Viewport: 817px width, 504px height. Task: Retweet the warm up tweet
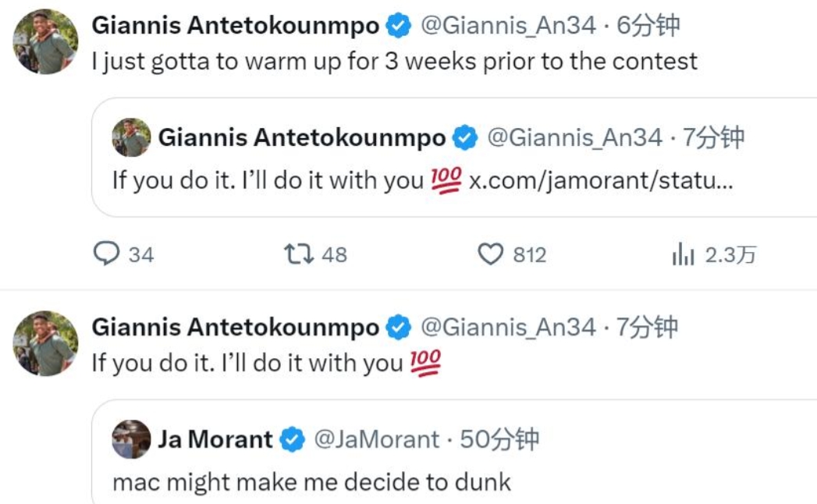pos(297,254)
